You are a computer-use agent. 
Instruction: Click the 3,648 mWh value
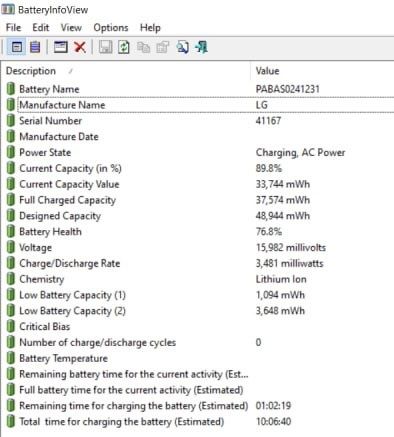coord(280,311)
